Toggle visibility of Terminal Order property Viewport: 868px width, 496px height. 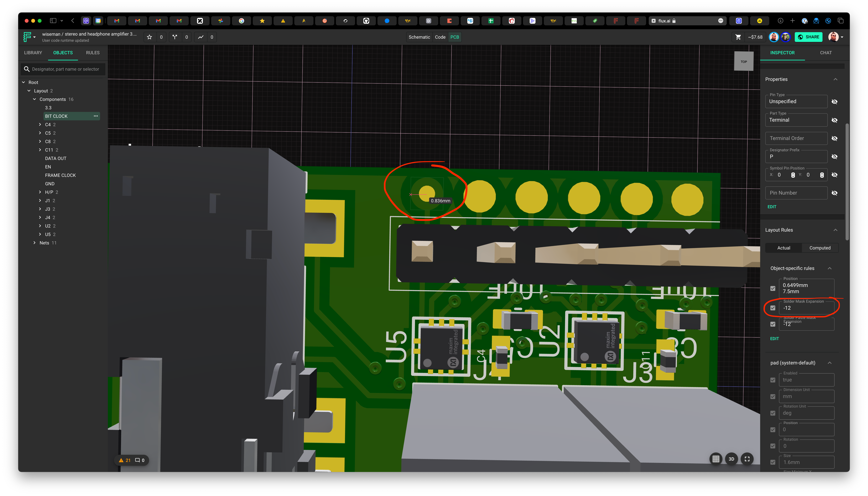click(834, 138)
